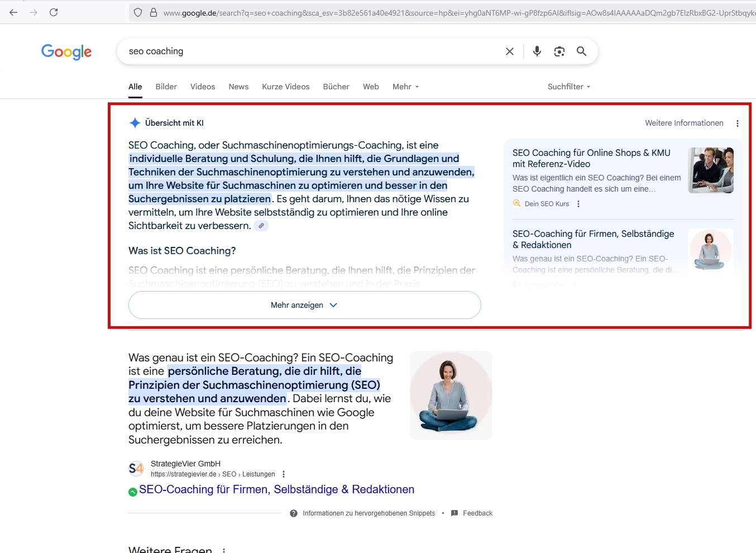Screen dimensions: 756x553
Task: Open image search via camera lens icon
Action: 559,51
